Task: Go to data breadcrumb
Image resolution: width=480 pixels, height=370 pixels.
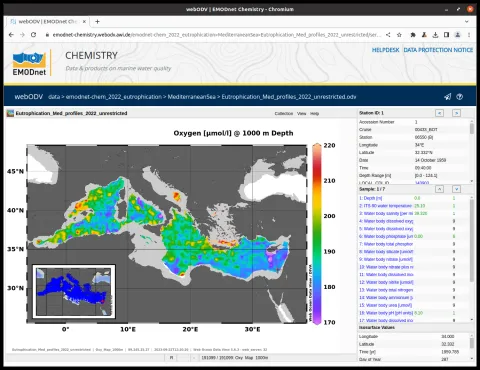Action: click(54, 97)
